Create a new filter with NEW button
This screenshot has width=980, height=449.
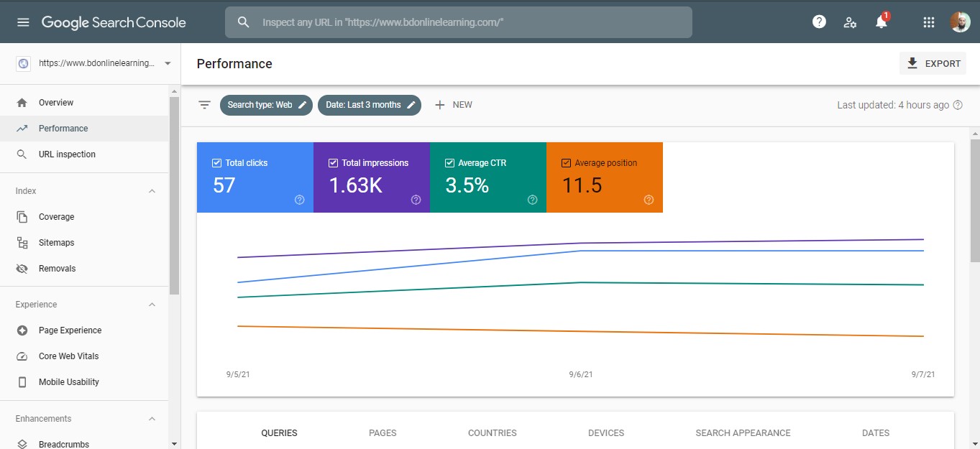[x=453, y=104]
